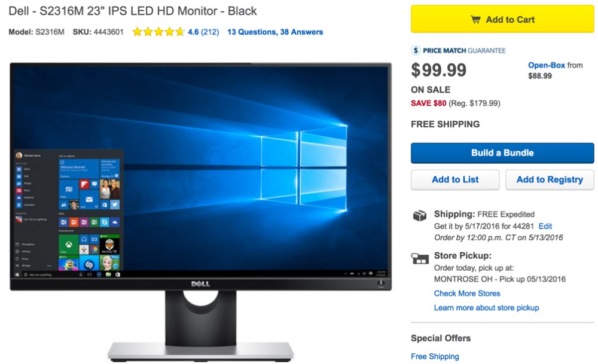Add the Dell monitor to cart

(502, 19)
